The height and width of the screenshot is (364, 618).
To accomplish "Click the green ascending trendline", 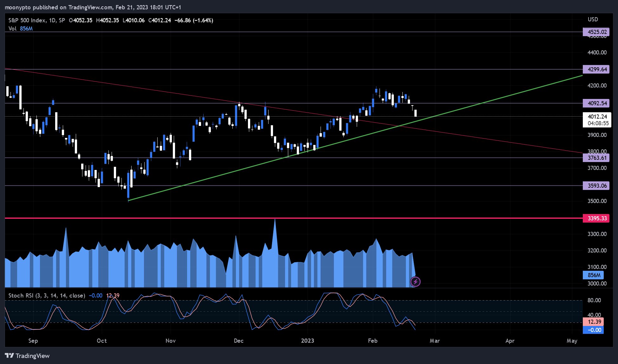I will point(355,138).
